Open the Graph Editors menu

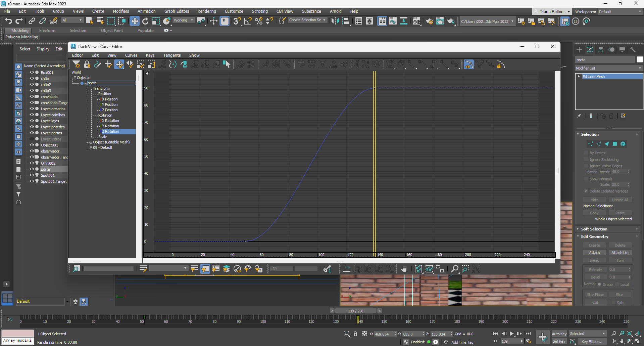[177, 11]
